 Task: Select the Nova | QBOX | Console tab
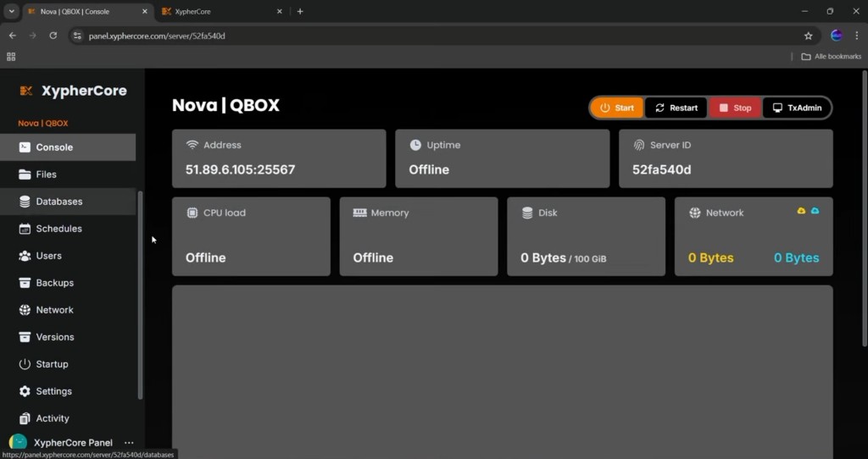click(88, 11)
